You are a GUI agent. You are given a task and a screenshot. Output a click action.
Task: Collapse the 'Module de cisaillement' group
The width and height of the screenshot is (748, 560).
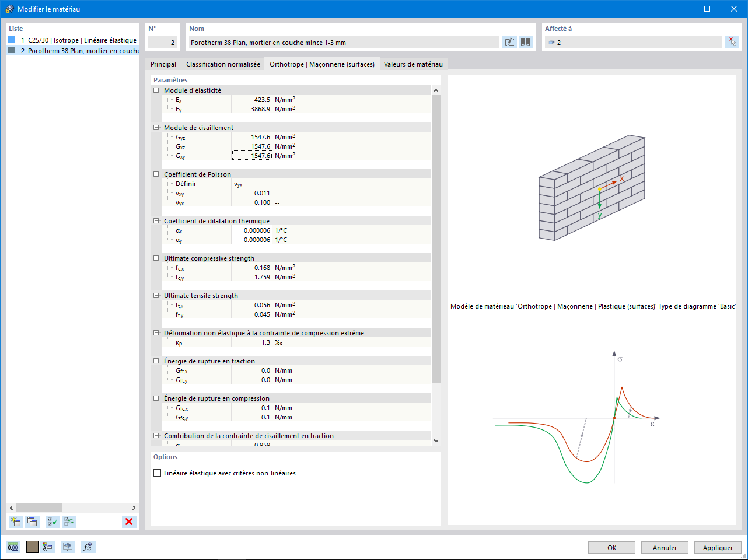pos(156,128)
